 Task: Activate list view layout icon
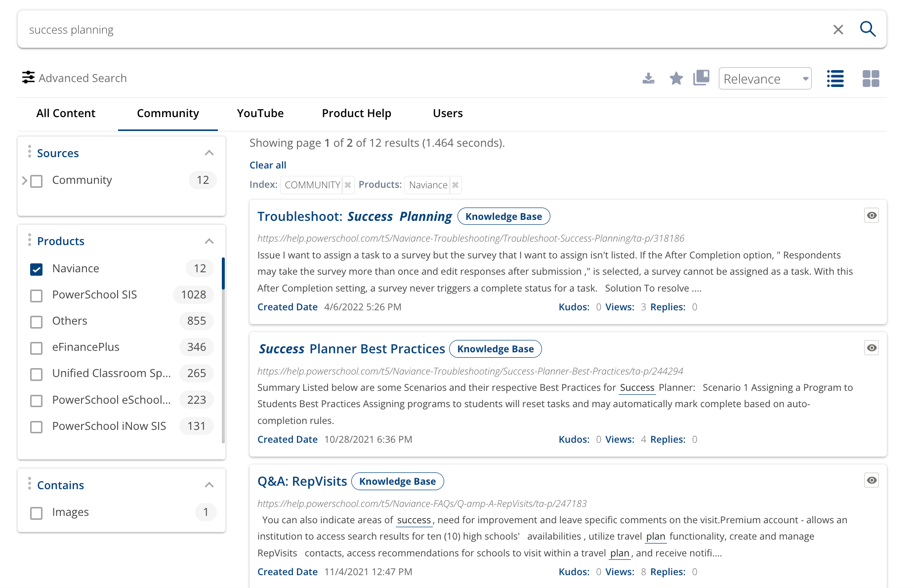click(x=835, y=78)
